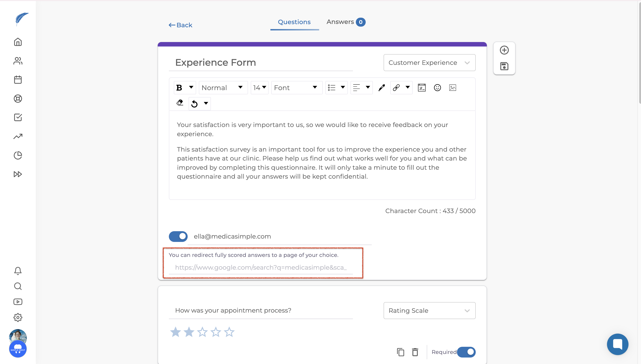The image size is (641, 364).
Task: Click the redirect URL input field
Action: point(261,267)
